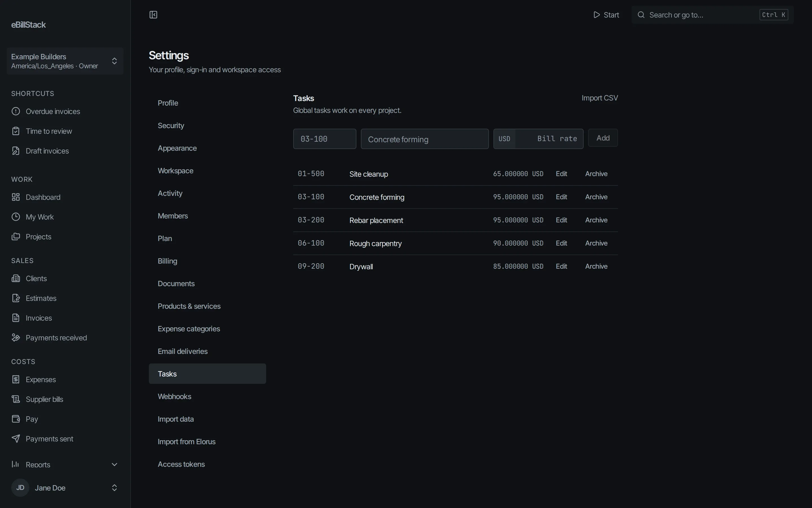812x508 pixels.
Task: Click the Concrete forming task row name
Action: tap(377, 197)
